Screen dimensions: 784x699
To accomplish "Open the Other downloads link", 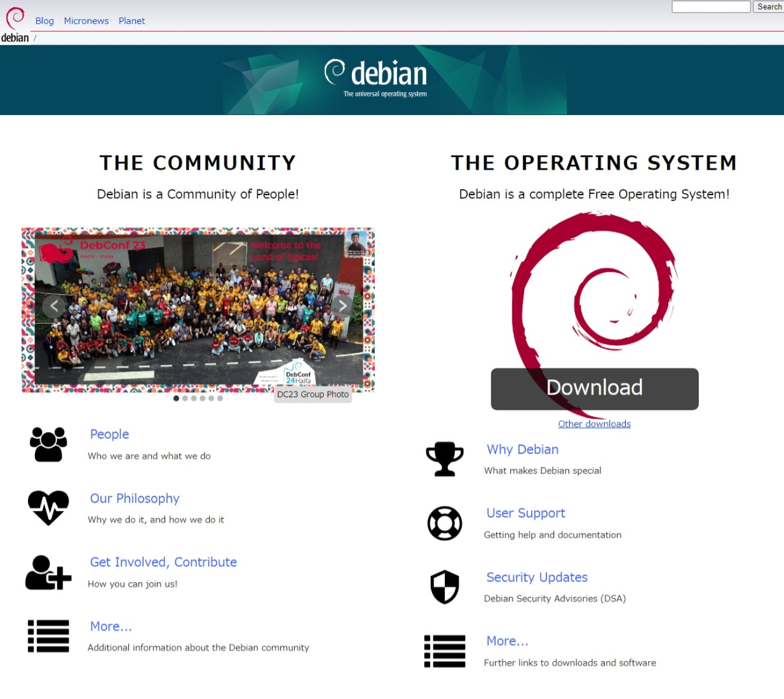I will tap(594, 423).
